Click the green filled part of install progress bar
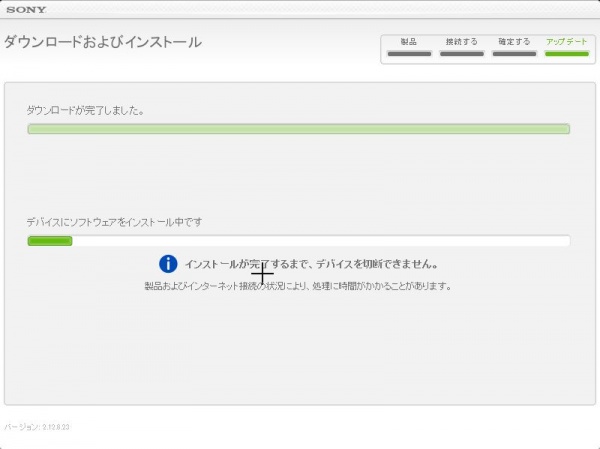This screenshot has width=600, height=449. point(49,241)
